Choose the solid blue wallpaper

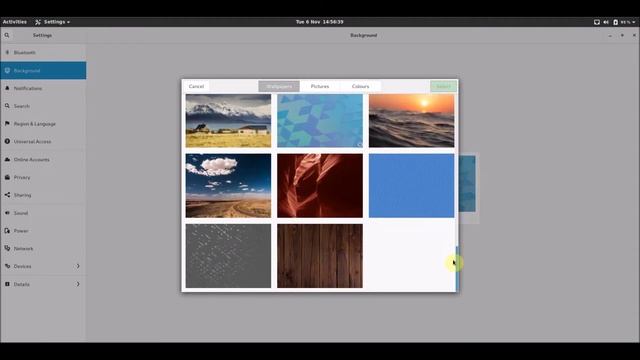coord(411,186)
